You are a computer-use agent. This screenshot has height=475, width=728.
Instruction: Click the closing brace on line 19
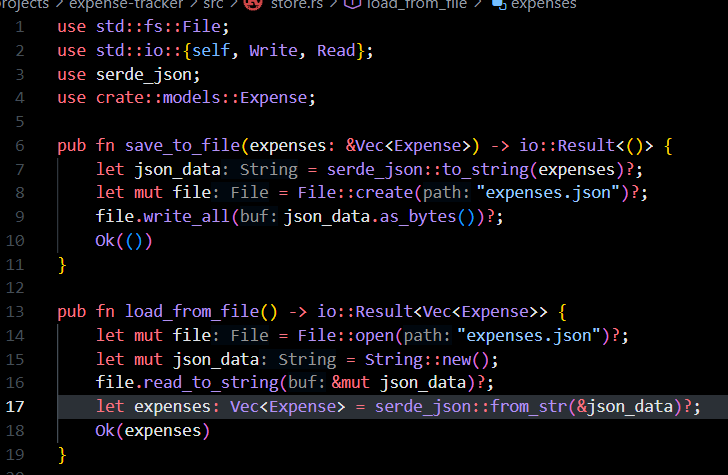(62, 455)
